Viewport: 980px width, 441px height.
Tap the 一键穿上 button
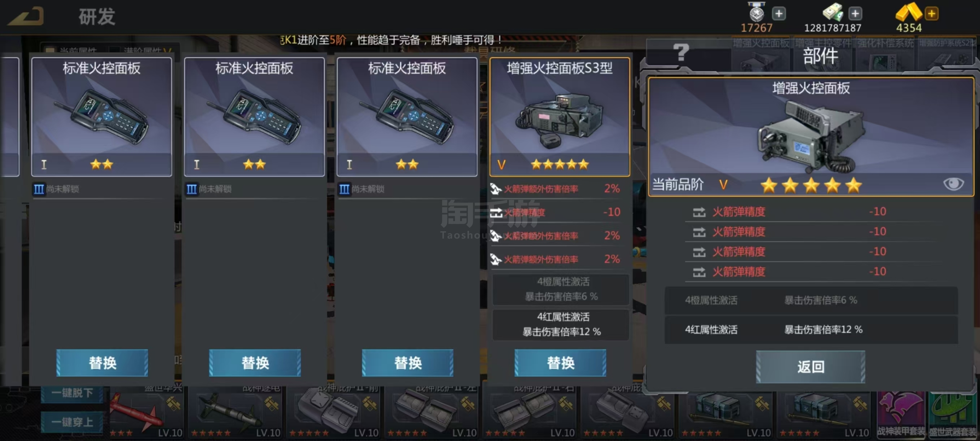[x=72, y=422]
